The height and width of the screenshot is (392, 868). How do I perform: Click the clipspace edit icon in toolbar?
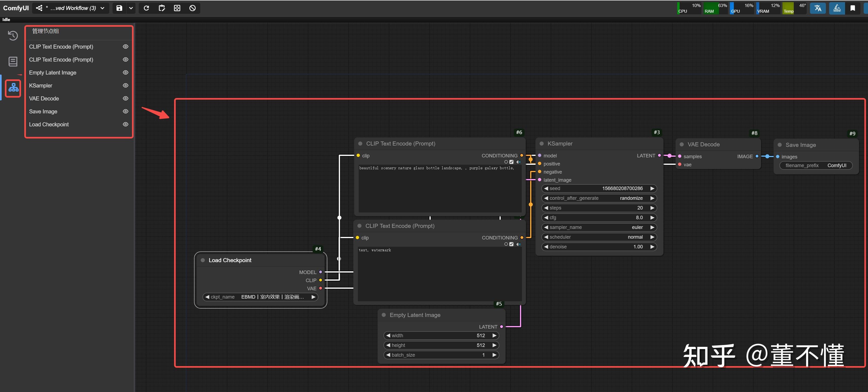coord(162,8)
